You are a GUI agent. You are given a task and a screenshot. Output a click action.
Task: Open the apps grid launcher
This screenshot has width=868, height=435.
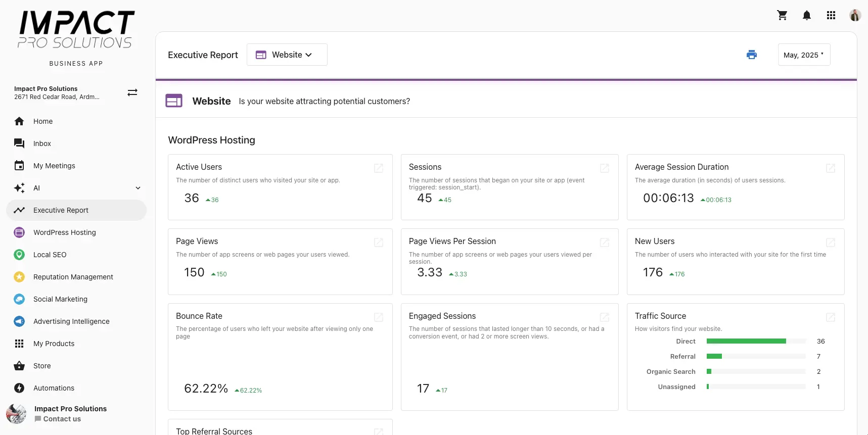pyautogui.click(x=831, y=16)
